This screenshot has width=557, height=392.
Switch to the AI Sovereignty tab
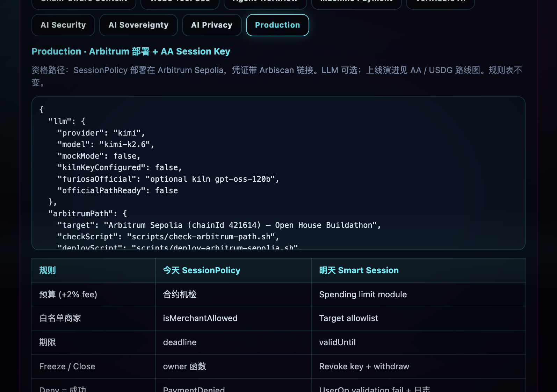pos(138,25)
